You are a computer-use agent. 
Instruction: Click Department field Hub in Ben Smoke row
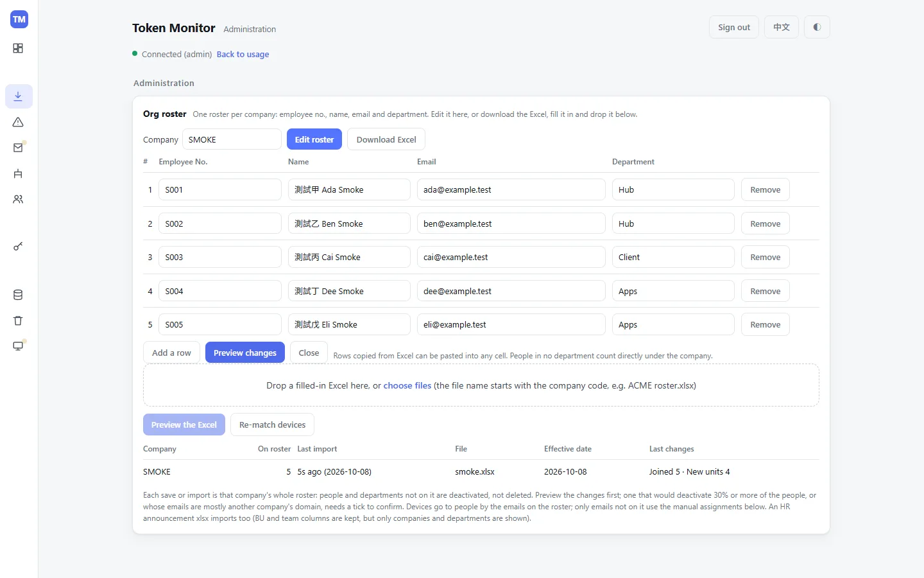673,223
